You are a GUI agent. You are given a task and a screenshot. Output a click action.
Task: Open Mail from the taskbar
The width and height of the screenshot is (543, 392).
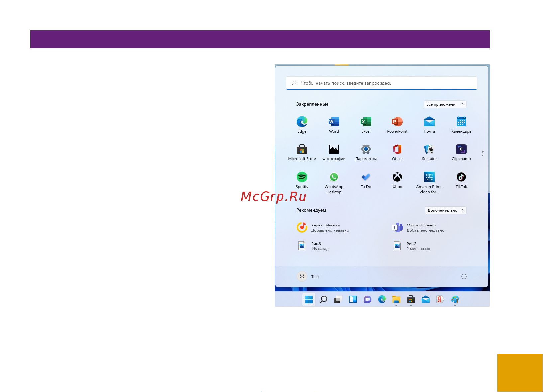click(426, 299)
